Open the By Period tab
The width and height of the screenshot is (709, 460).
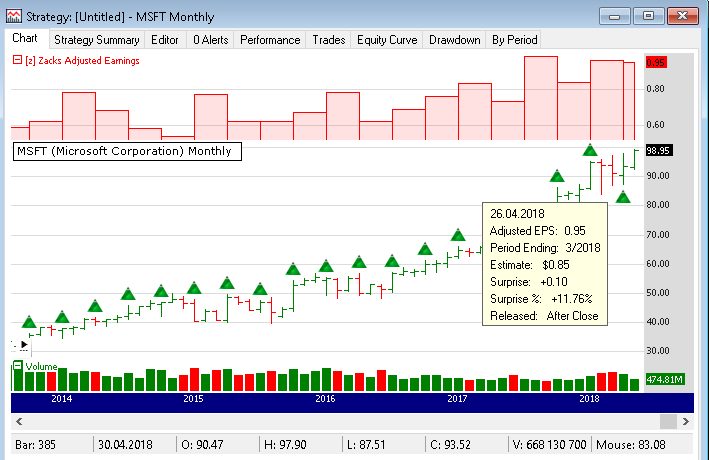click(x=515, y=40)
